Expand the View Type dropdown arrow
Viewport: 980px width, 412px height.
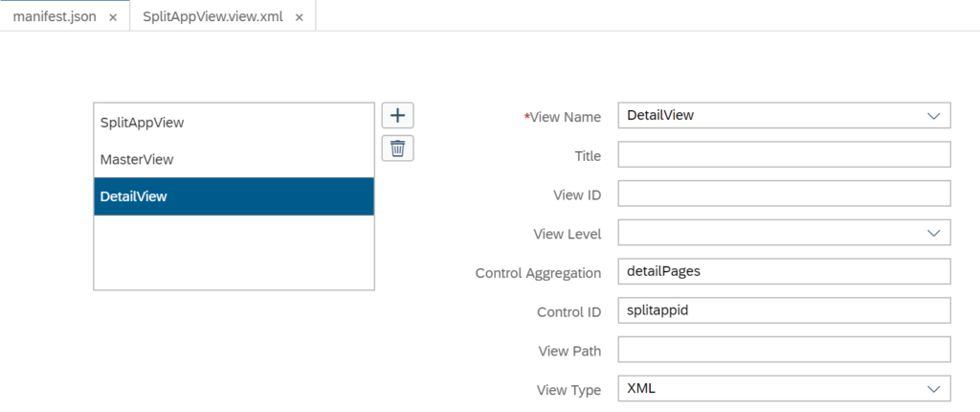[934, 389]
